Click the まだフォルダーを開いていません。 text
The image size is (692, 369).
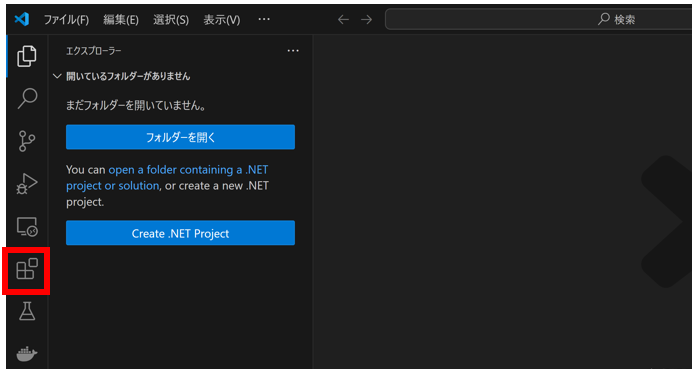coord(136,106)
